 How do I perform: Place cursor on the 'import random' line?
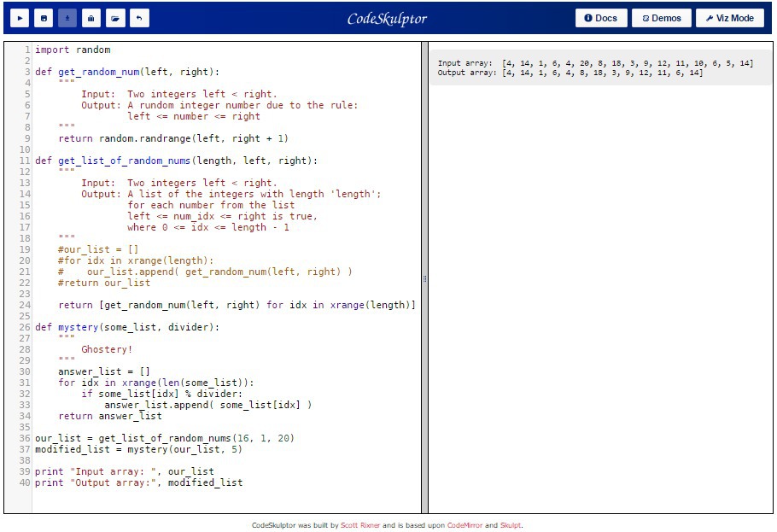pos(73,50)
